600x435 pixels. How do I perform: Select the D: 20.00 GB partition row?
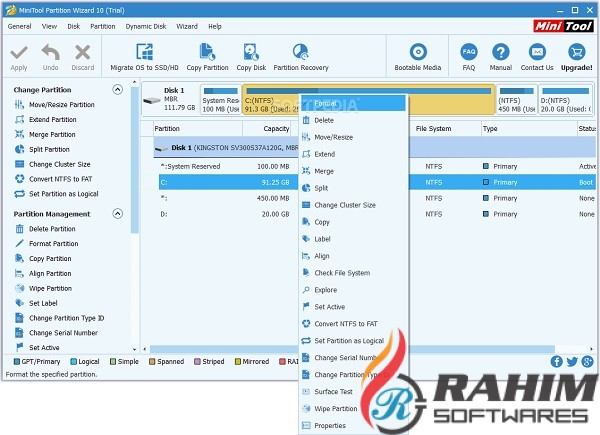[x=377, y=214]
